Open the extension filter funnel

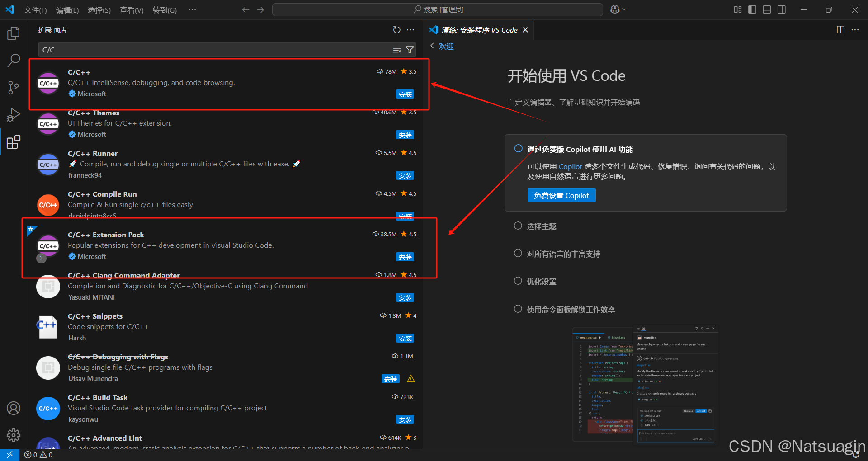pyautogui.click(x=410, y=50)
